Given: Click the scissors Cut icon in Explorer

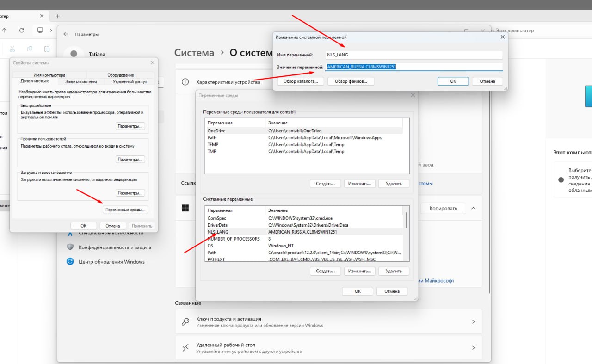Looking at the screenshot, I should (x=12, y=49).
